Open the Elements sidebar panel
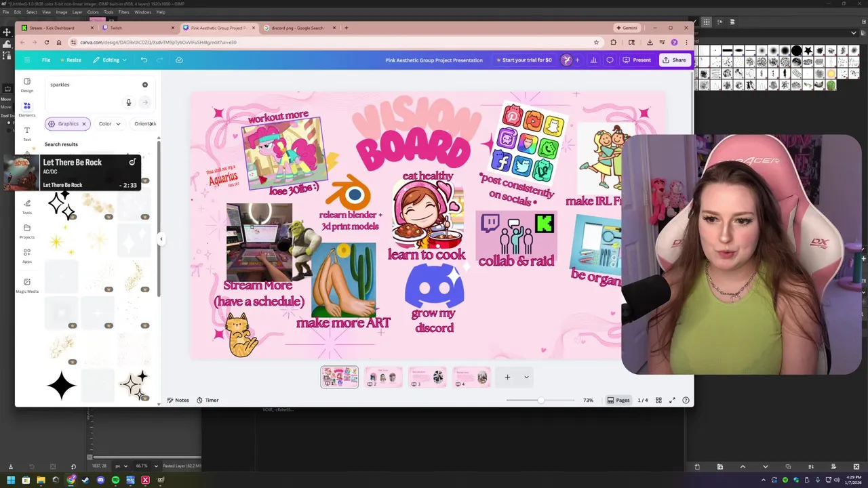The image size is (868, 488). click(27, 109)
